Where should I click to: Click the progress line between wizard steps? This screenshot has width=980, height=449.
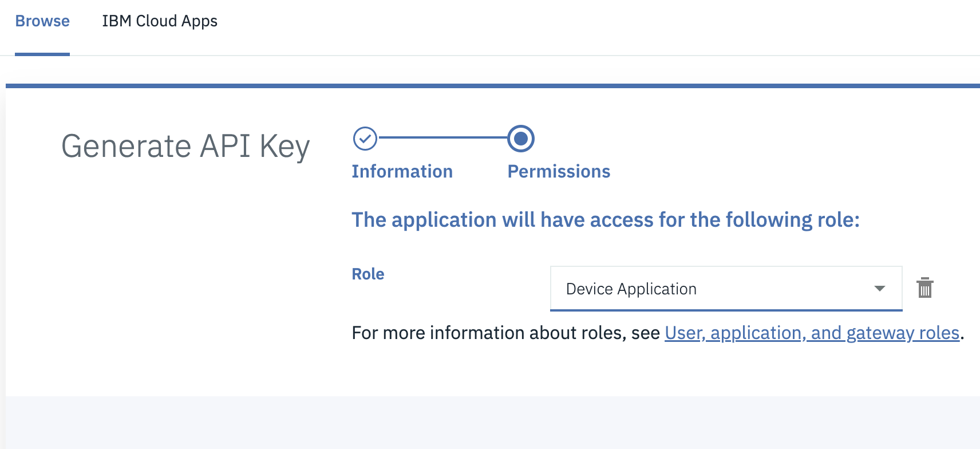pos(442,138)
